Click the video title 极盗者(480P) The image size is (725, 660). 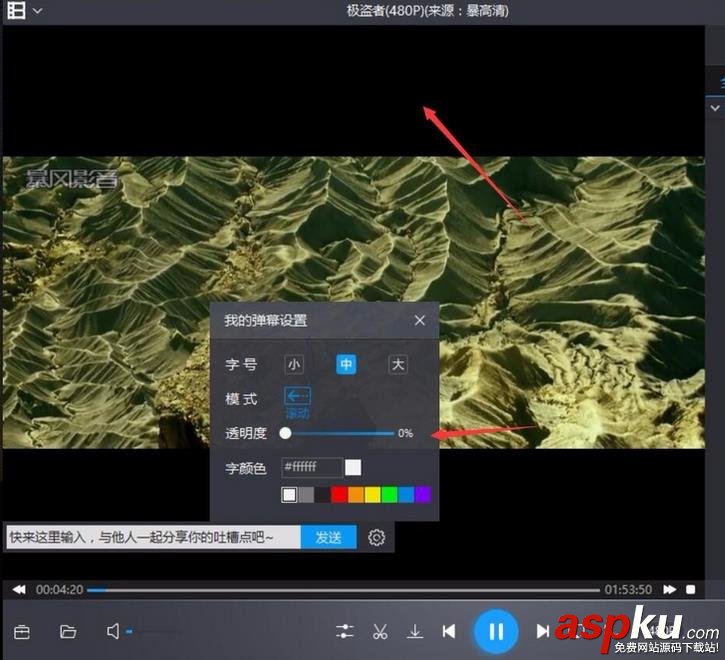coord(385,11)
